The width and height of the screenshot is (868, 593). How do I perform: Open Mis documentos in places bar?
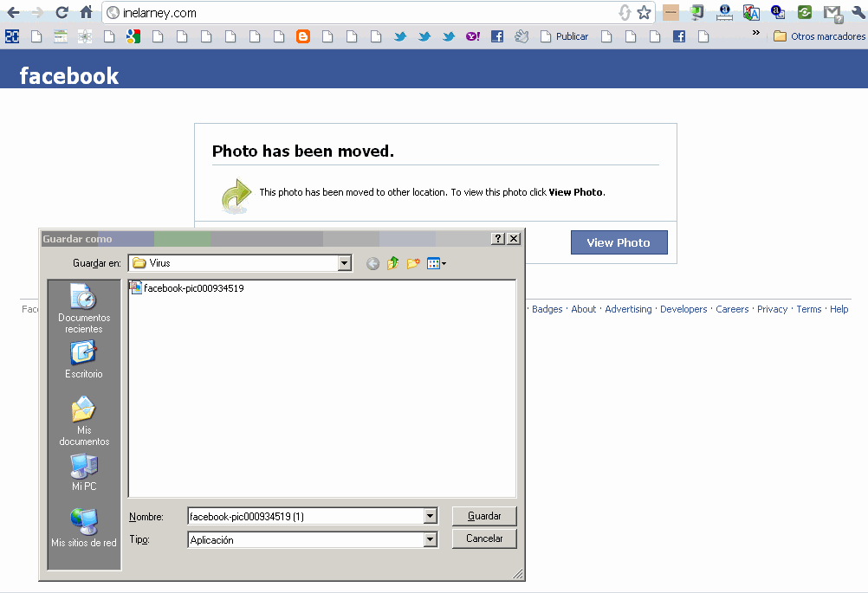coord(84,421)
